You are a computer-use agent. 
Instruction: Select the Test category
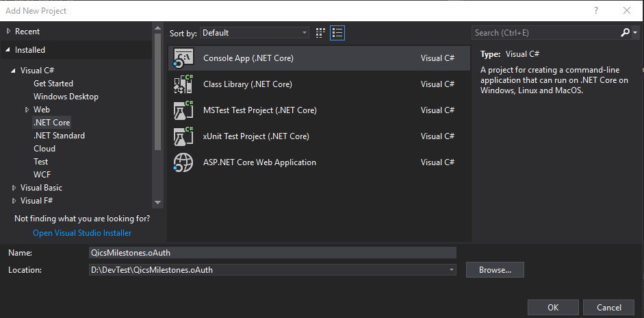pos(40,162)
